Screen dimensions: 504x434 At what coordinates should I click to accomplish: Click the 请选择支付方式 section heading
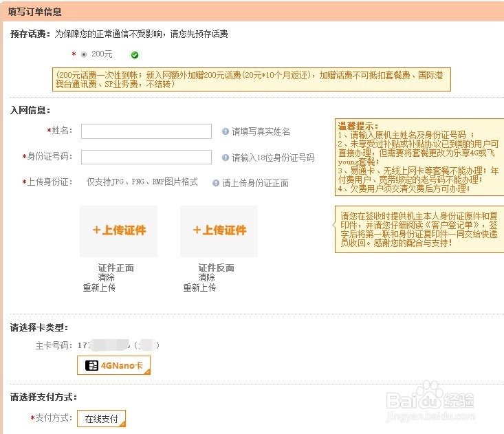click(x=44, y=397)
